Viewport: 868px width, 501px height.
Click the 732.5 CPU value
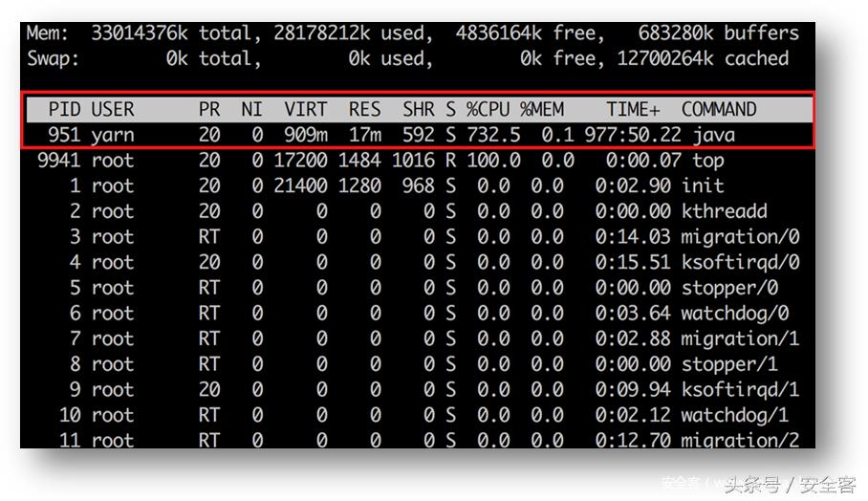click(493, 135)
